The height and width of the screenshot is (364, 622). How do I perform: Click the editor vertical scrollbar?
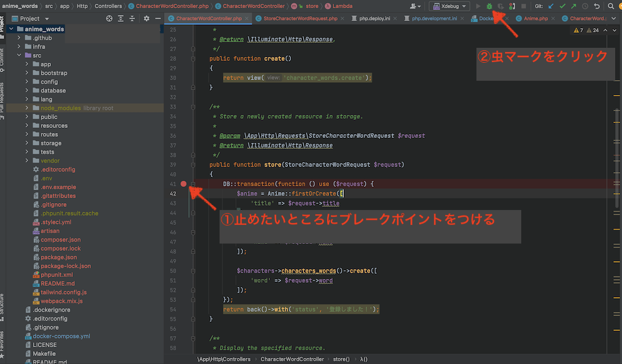618,158
